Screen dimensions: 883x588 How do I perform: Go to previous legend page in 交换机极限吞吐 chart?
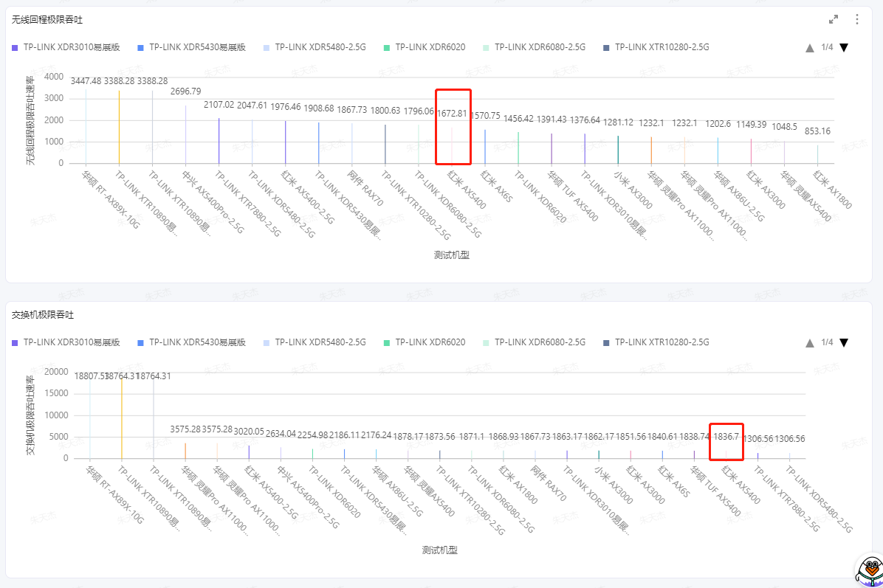pyautogui.click(x=810, y=342)
